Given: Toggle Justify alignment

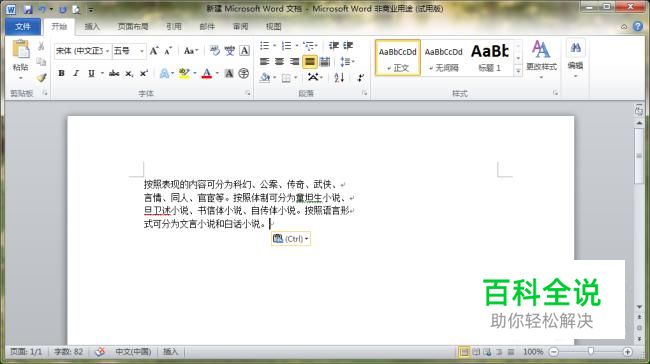Looking at the screenshot, I should (x=310, y=62).
